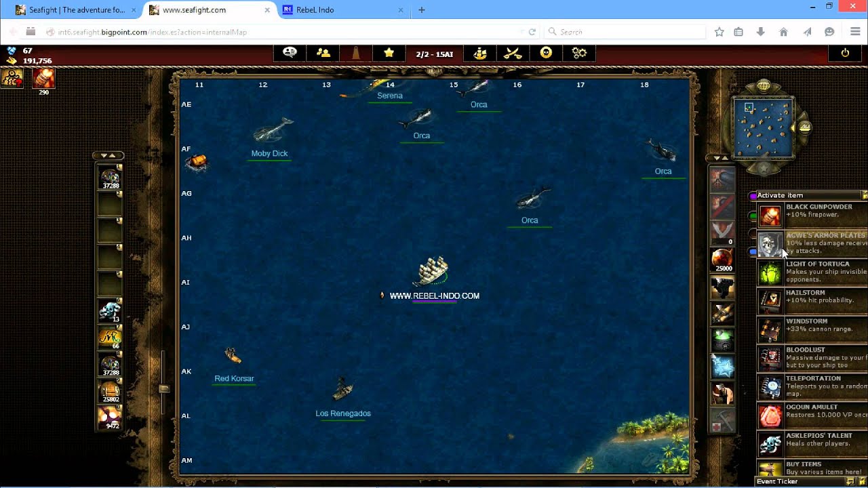868x488 pixels.
Task: Click the fireball ammo icon labeled 25000
Action: click(x=723, y=260)
